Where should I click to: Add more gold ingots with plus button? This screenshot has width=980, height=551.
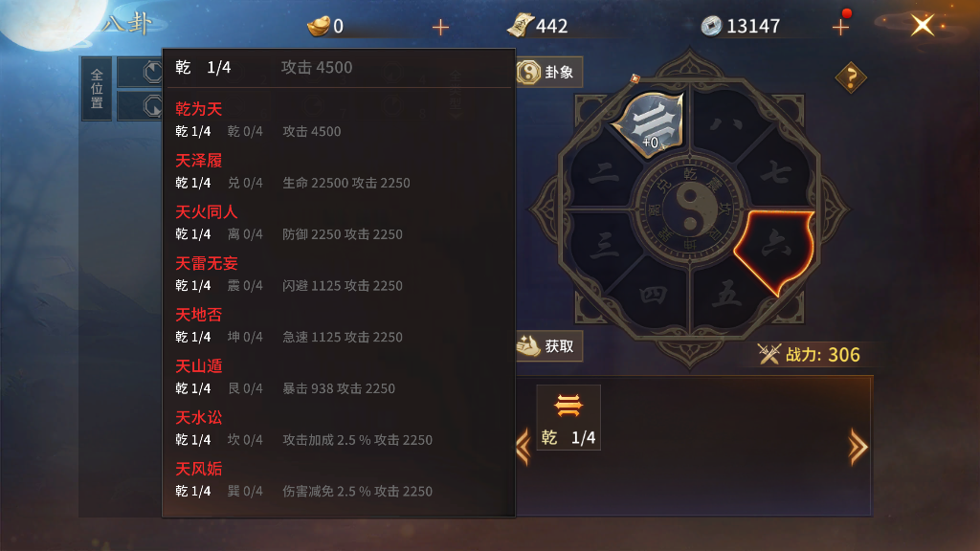pyautogui.click(x=440, y=27)
